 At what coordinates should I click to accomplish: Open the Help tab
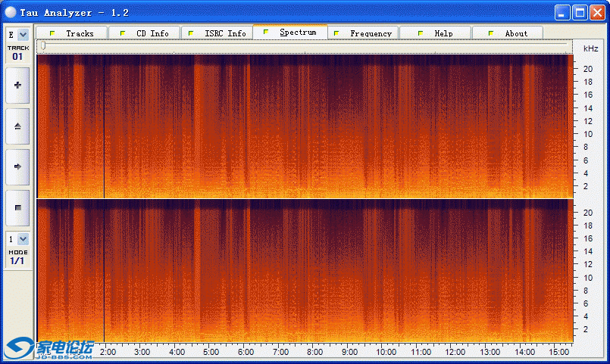pyautogui.click(x=436, y=33)
